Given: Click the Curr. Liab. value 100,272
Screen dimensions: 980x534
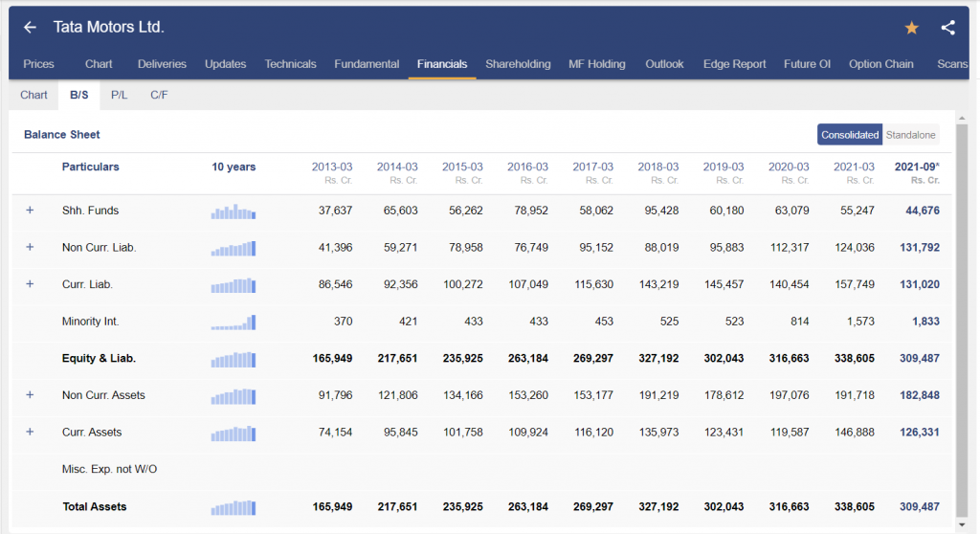Looking at the screenshot, I should pyautogui.click(x=462, y=284).
